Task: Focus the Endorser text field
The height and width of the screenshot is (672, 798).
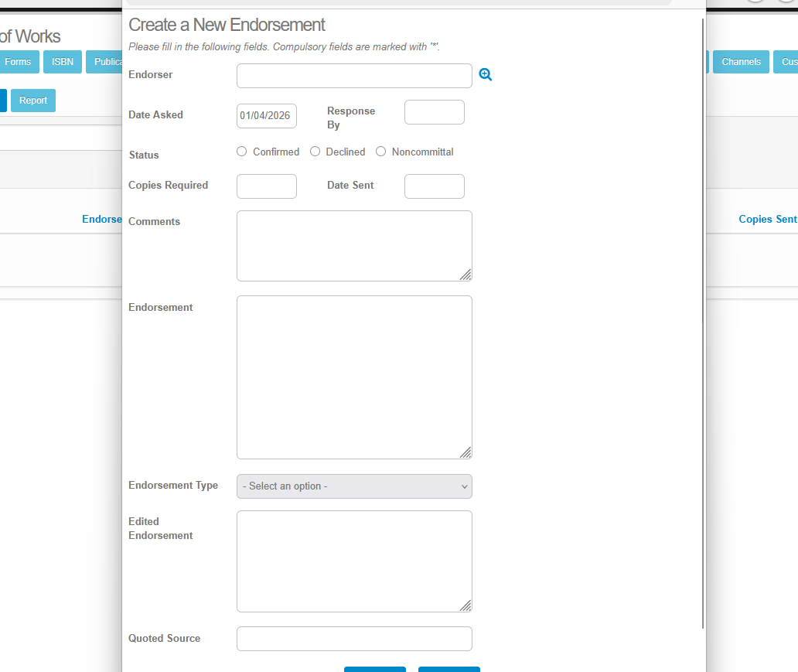Action: 354,76
